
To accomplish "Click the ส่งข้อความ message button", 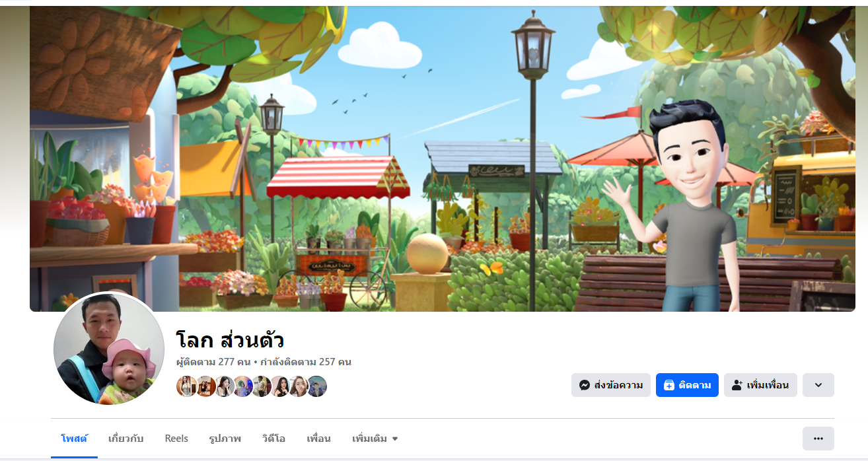I will 611,385.
